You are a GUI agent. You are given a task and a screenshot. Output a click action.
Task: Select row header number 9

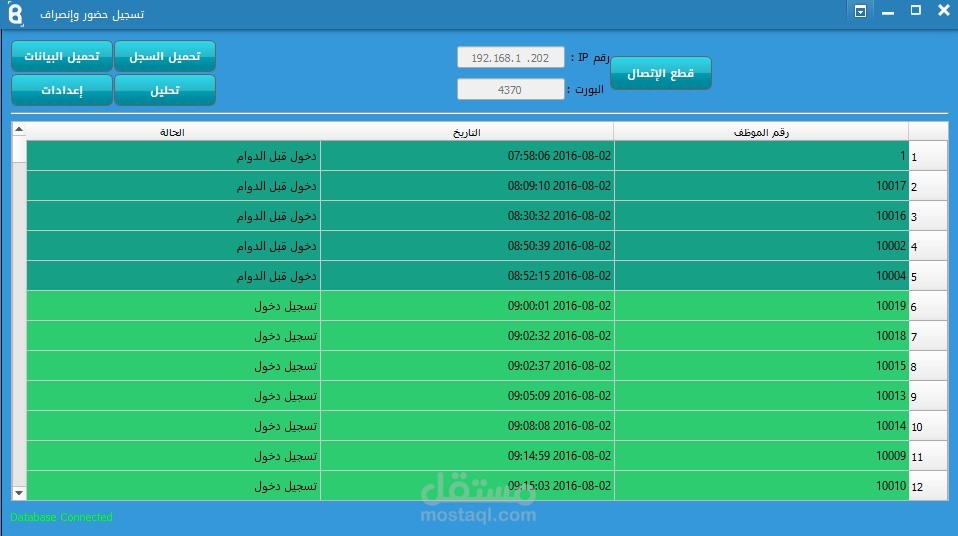point(928,395)
